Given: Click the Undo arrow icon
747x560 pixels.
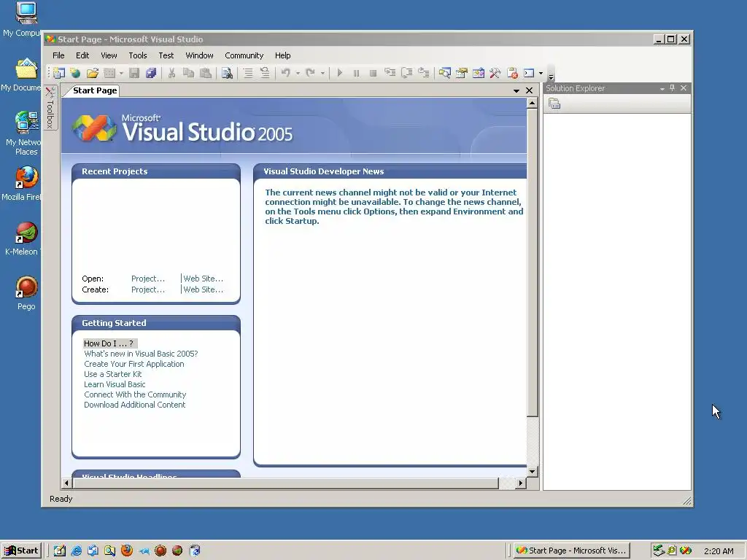Looking at the screenshot, I should coord(286,73).
